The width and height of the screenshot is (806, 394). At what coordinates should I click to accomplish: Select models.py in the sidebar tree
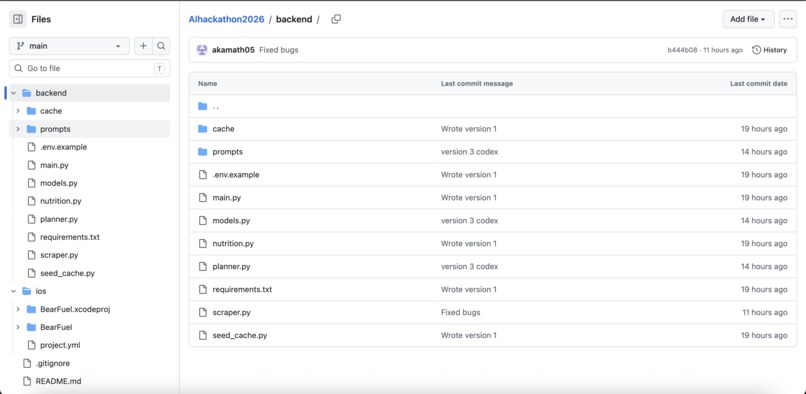coord(59,183)
